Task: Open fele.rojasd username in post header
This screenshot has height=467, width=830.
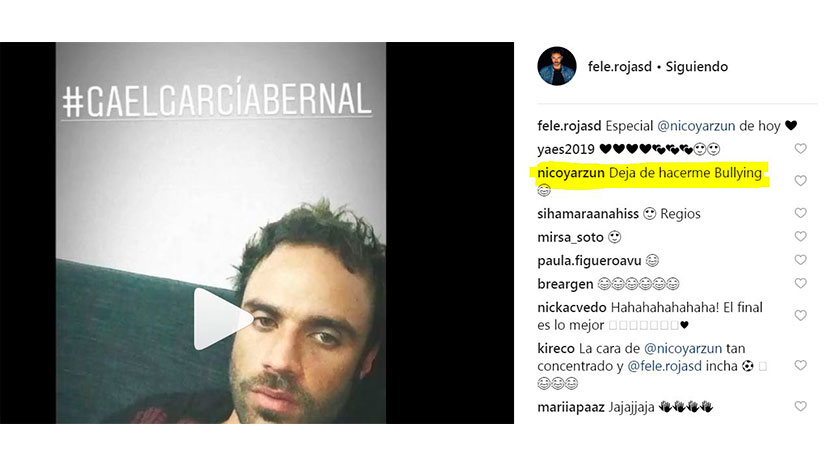Action: tap(619, 67)
